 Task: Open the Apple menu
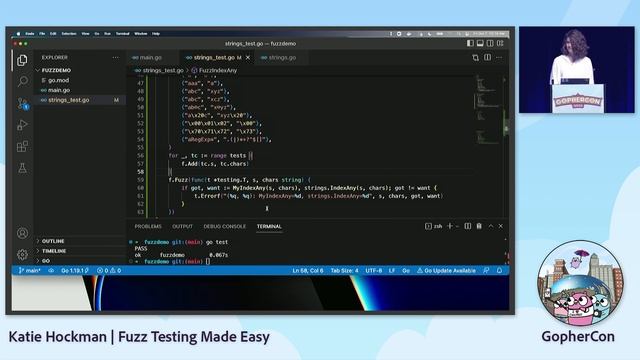pyautogui.click(x=18, y=34)
